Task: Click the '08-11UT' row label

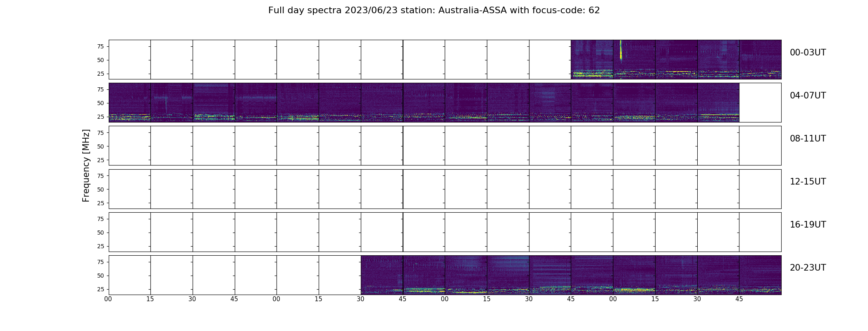Action: (808, 139)
